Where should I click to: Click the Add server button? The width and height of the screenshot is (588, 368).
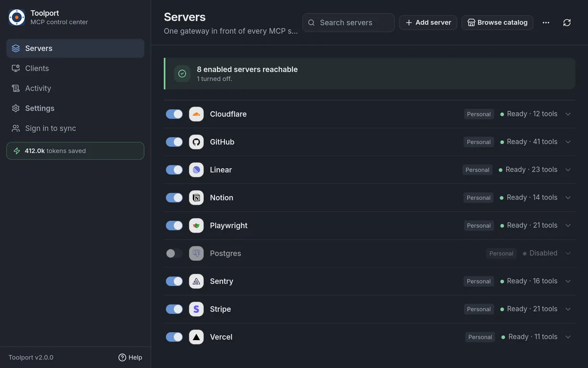tap(428, 23)
